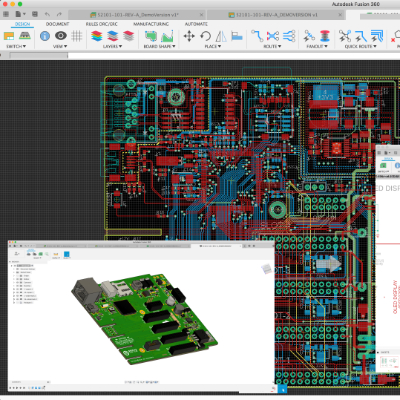Select the Move tool
400x400 pixels.
click(x=189, y=36)
